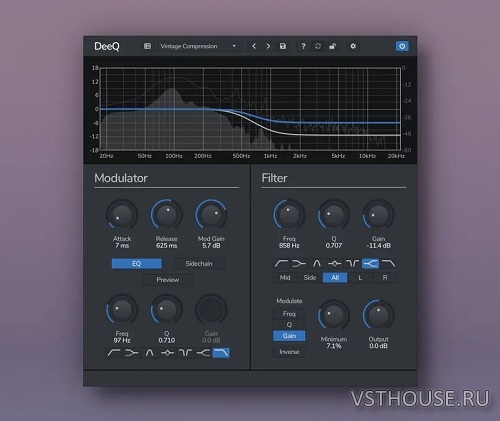The width and height of the screenshot is (500, 421).
Task: Select Modulator high-shelf filter shape icon
Action: [x=203, y=353]
